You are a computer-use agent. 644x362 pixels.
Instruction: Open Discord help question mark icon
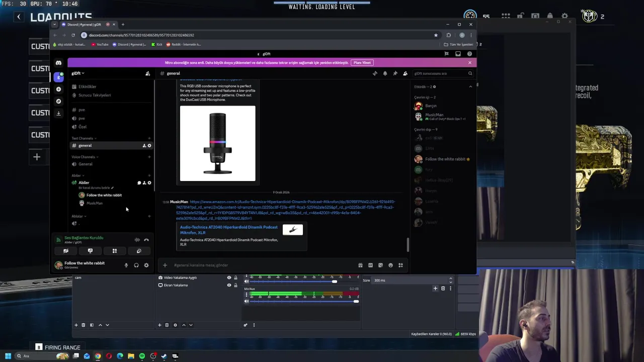click(x=469, y=54)
